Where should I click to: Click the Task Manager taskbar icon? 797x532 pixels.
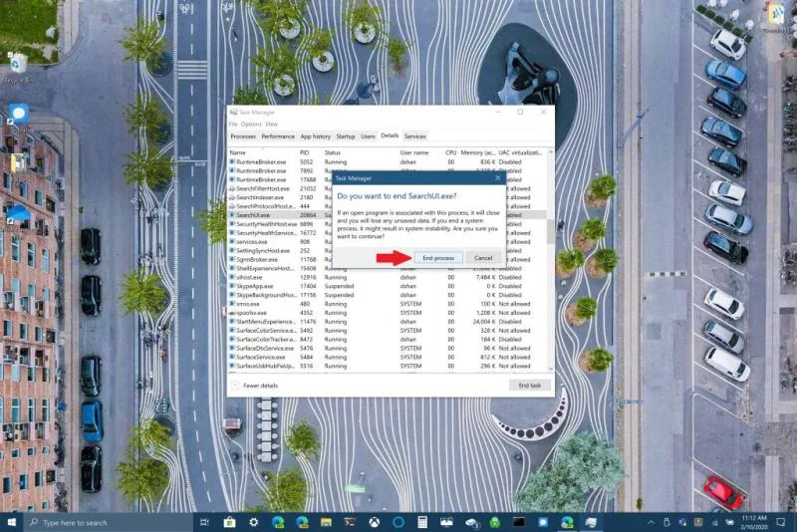pyautogui.click(x=591, y=522)
